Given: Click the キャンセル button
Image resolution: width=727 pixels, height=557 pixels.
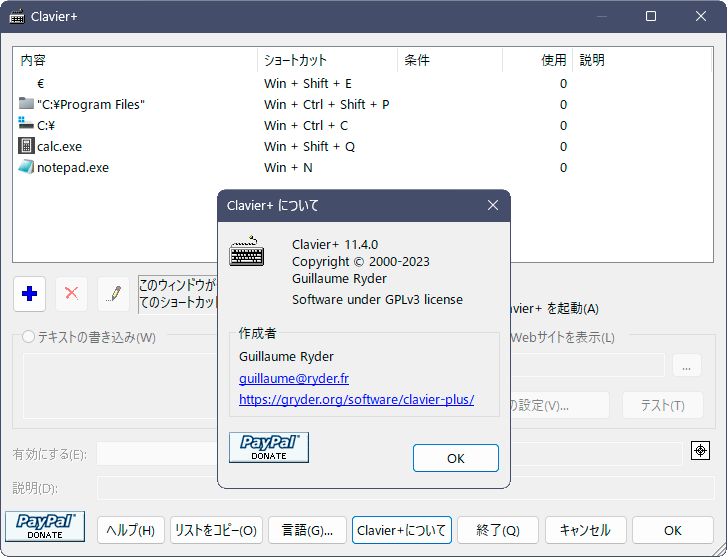Looking at the screenshot, I should coord(586,530).
